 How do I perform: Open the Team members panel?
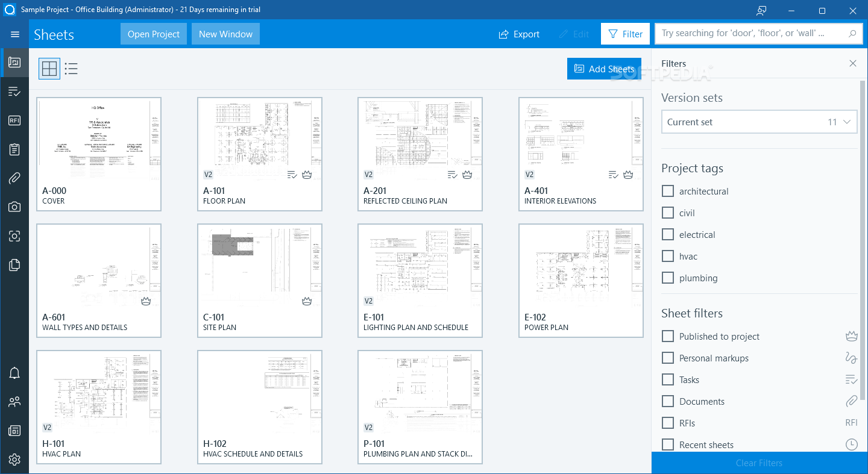point(14,402)
